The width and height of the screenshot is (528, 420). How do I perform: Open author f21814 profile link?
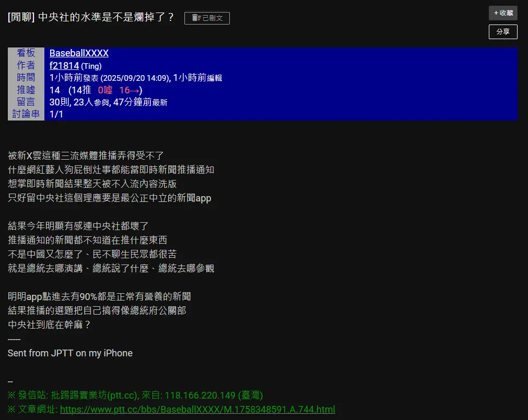coord(64,66)
